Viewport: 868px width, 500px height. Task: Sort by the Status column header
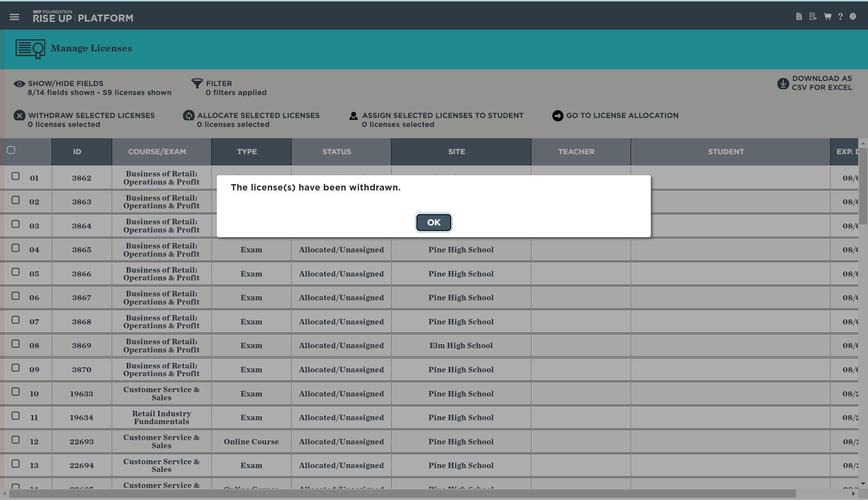pyautogui.click(x=337, y=151)
